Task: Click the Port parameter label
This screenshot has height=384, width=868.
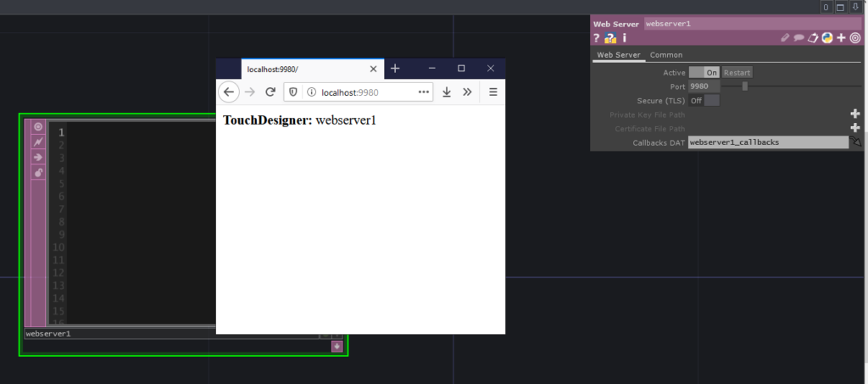Action: [677, 86]
